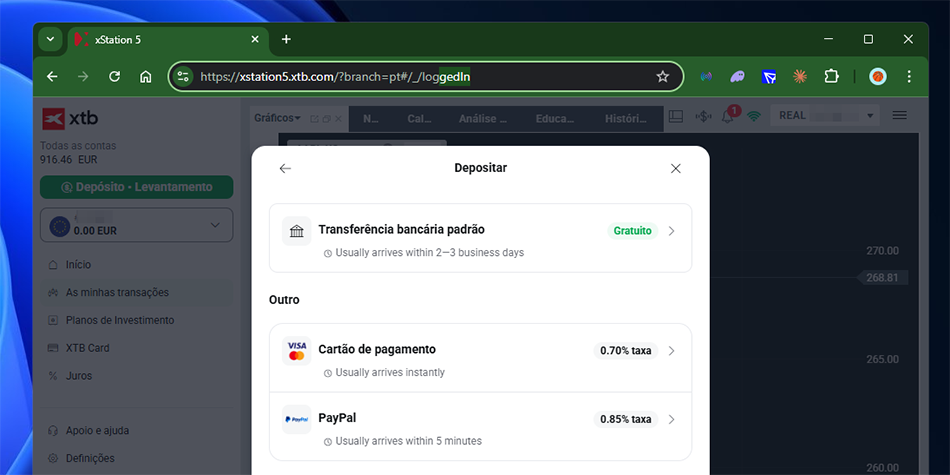The width and height of the screenshot is (950, 475).
Task: Open the notifications bell
Action: (728, 116)
